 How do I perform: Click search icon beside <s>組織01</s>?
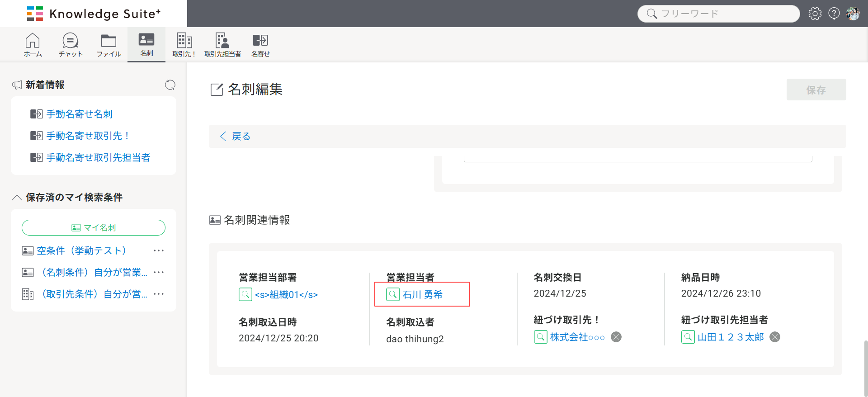coord(245,294)
